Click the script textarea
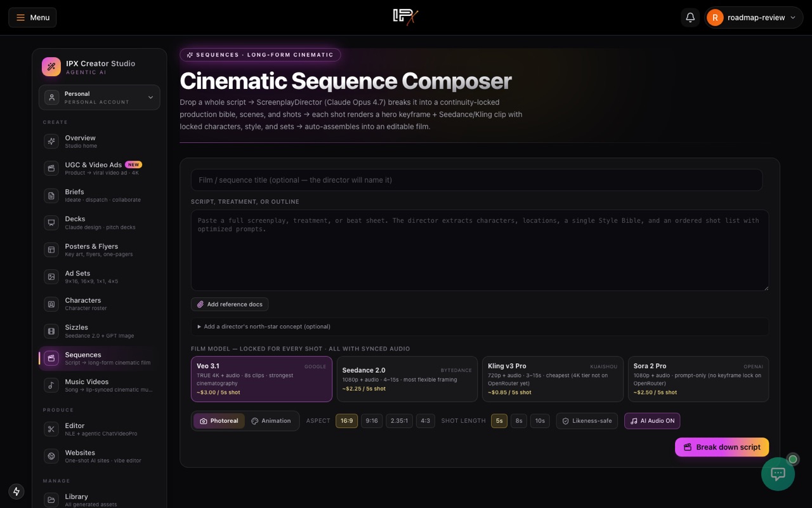 [x=480, y=250]
